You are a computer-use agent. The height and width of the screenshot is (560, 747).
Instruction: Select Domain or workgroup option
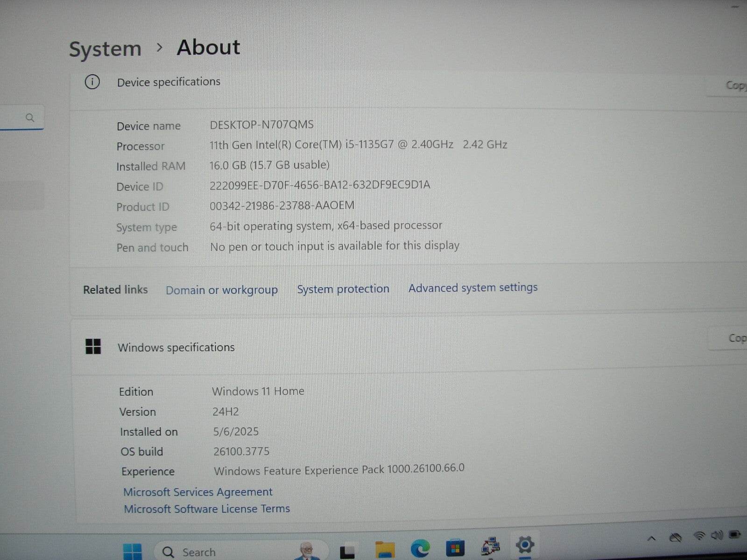(x=222, y=290)
